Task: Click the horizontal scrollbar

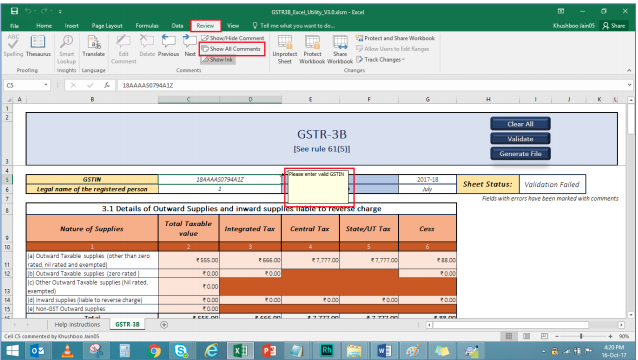Action: [511, 325]
